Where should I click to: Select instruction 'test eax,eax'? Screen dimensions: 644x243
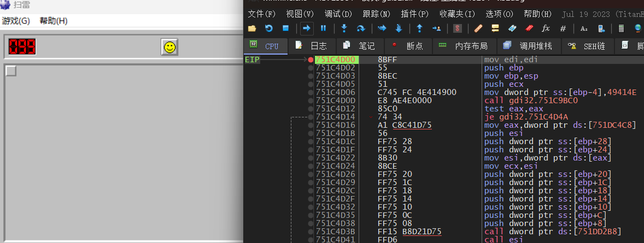coord(513,109)
